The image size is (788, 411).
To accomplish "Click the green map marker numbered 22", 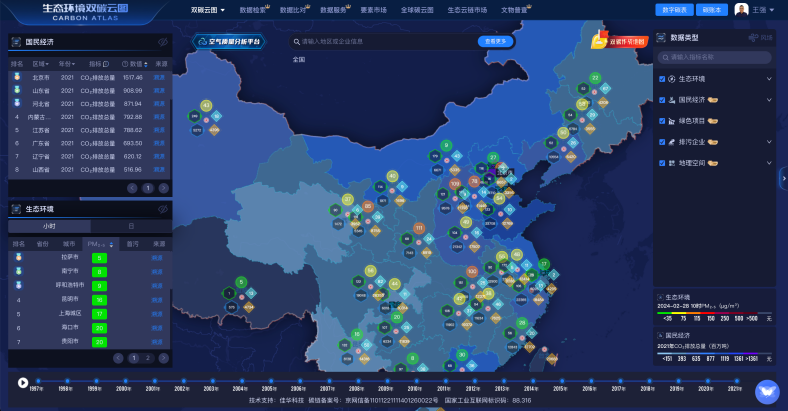I will (595, 77).
